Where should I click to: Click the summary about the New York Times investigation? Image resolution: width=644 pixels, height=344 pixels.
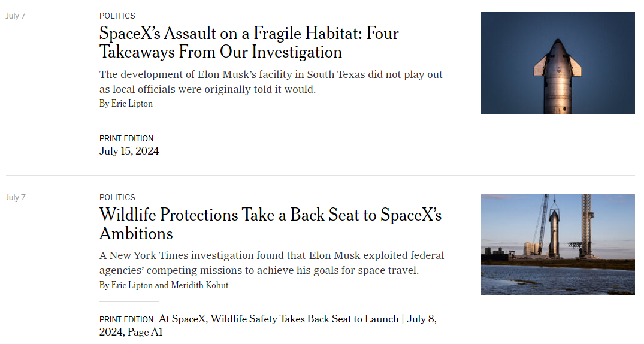[x=271, y=263]
